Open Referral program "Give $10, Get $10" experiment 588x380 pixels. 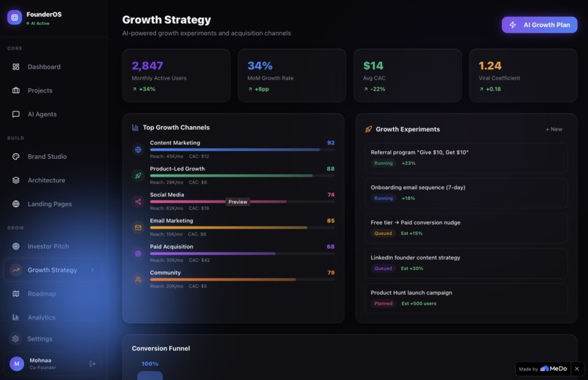coord(465,158)
